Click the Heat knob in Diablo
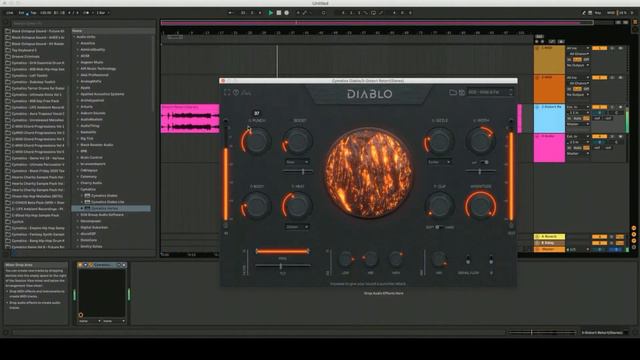 (297, 205)
